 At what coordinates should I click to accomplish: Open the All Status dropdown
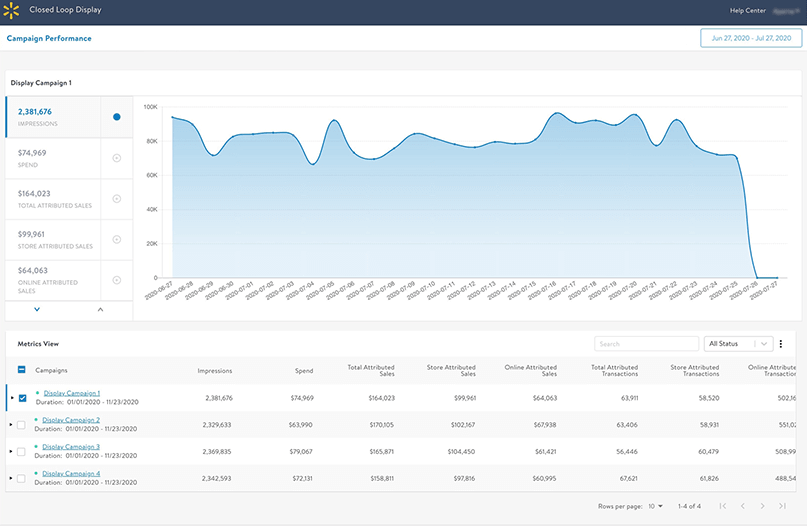[739, 344]
